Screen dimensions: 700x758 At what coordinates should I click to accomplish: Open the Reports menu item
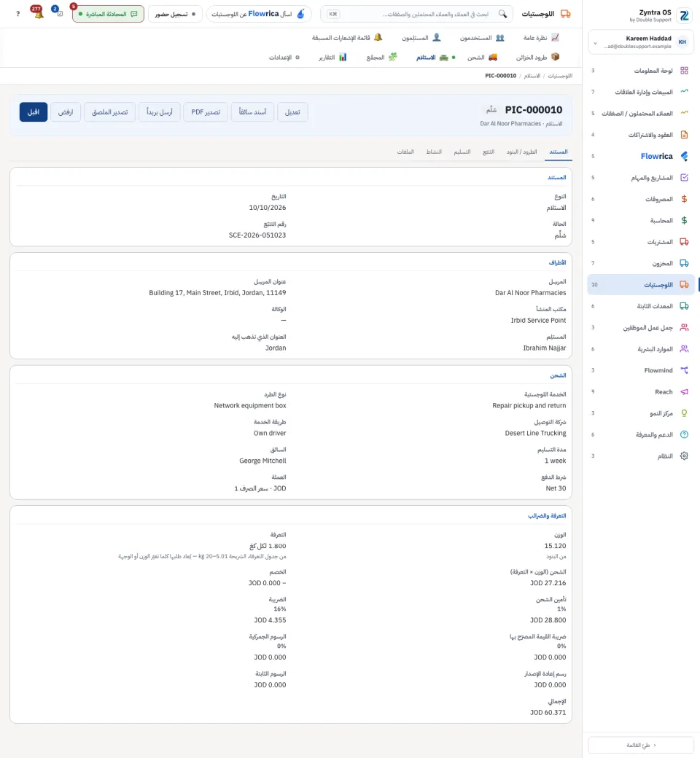tap(332, 58)
